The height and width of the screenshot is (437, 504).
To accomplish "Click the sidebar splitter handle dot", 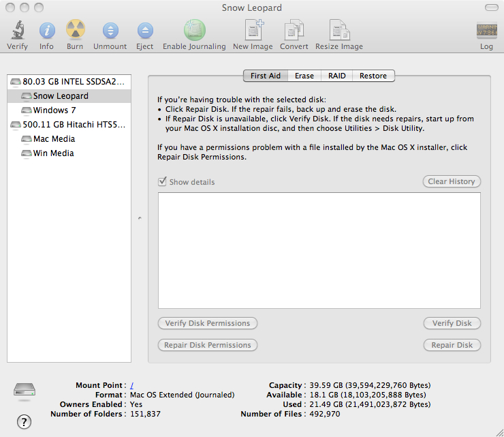I will click(140, 218).
